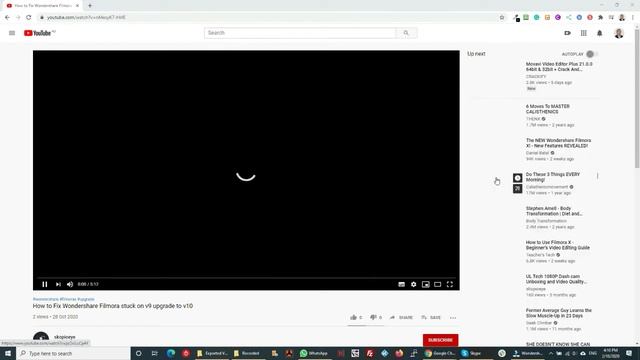Open WhatsApp from the taskbar

(x=314, y=353)
